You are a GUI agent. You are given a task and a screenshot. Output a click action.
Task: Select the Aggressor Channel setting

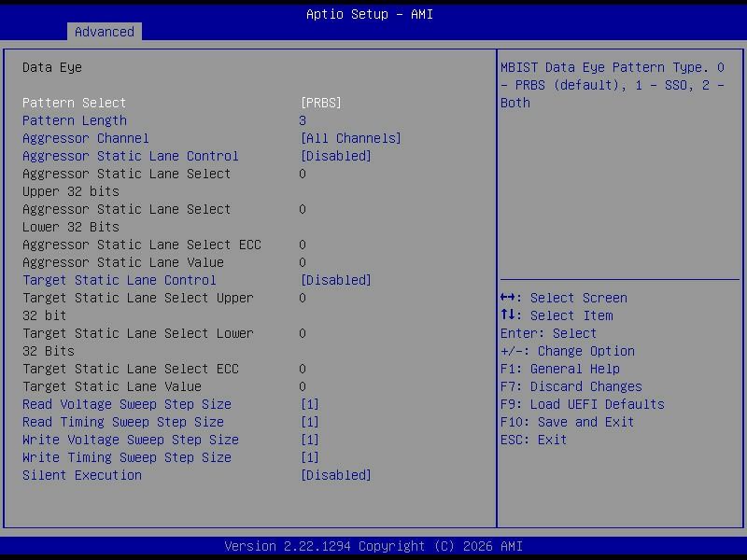pos(86,138)
